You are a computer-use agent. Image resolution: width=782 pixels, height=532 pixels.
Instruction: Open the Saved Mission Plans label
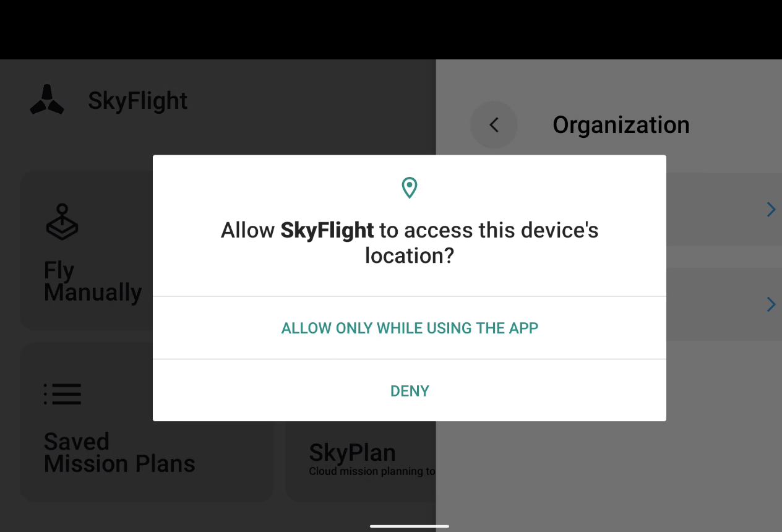click(x=119, y=452)
